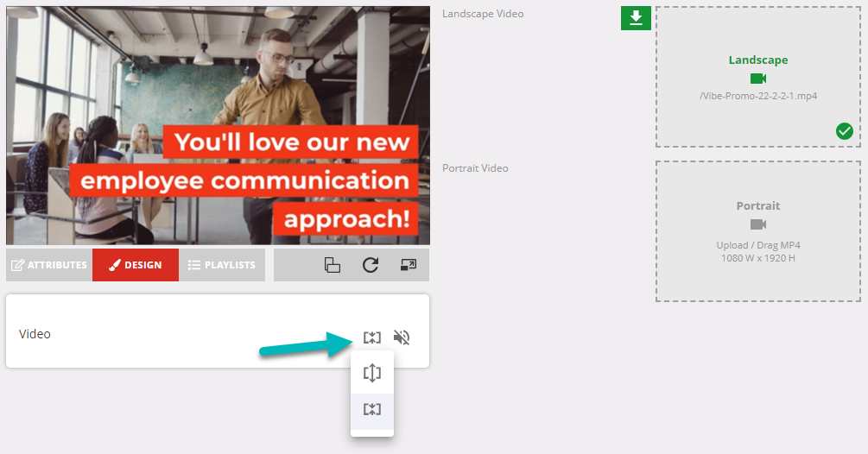Click the gray Portrait heading in upload box
868x454 pixels.
757,206
